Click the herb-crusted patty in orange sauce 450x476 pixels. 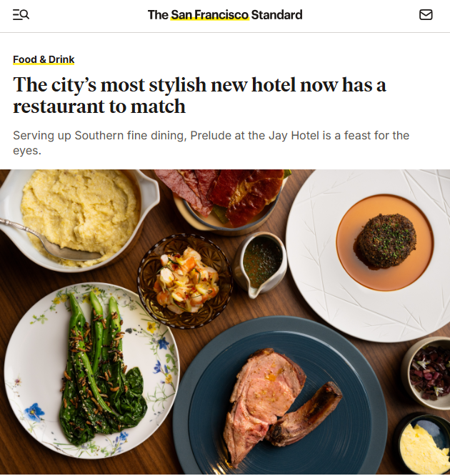pos(386,240)
